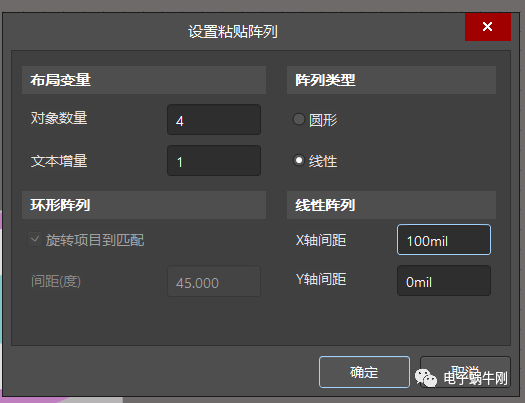Click the 环形阵列 section header
The width and height of the screenshot is (525, 403).
coord(144,205)
